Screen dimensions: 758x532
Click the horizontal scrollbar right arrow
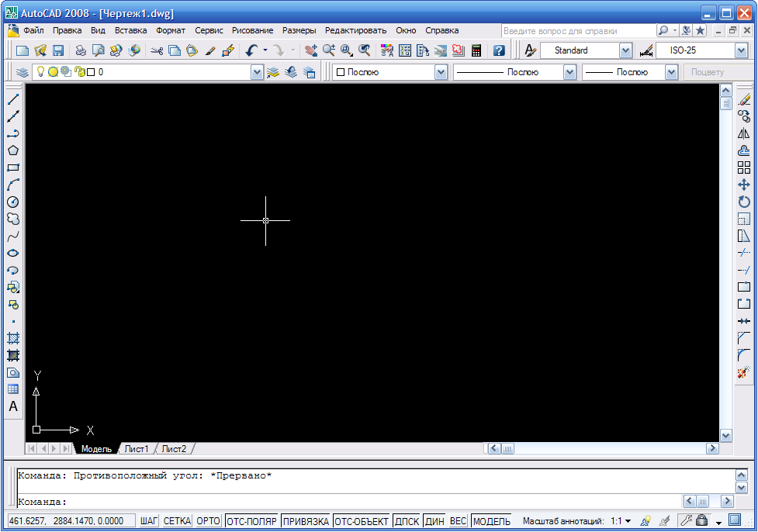[x=712, y=448]
